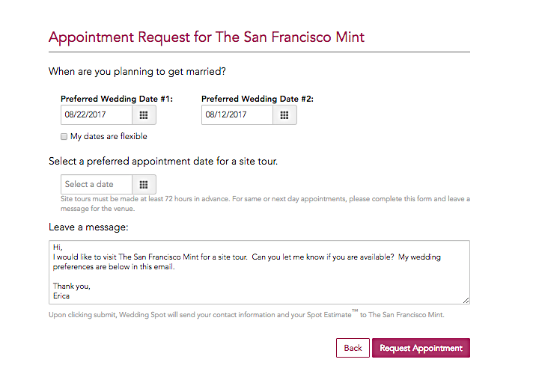Submit with the Request Appointment button
533x392 pixels.
tap(421, 348)
